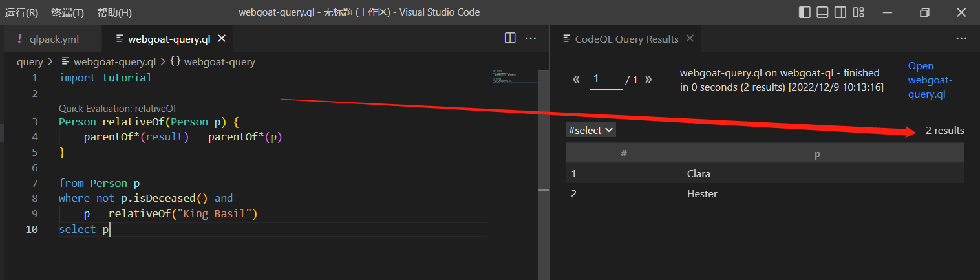
Task: Open the 终端(T) menu
Action: (67, 12)
